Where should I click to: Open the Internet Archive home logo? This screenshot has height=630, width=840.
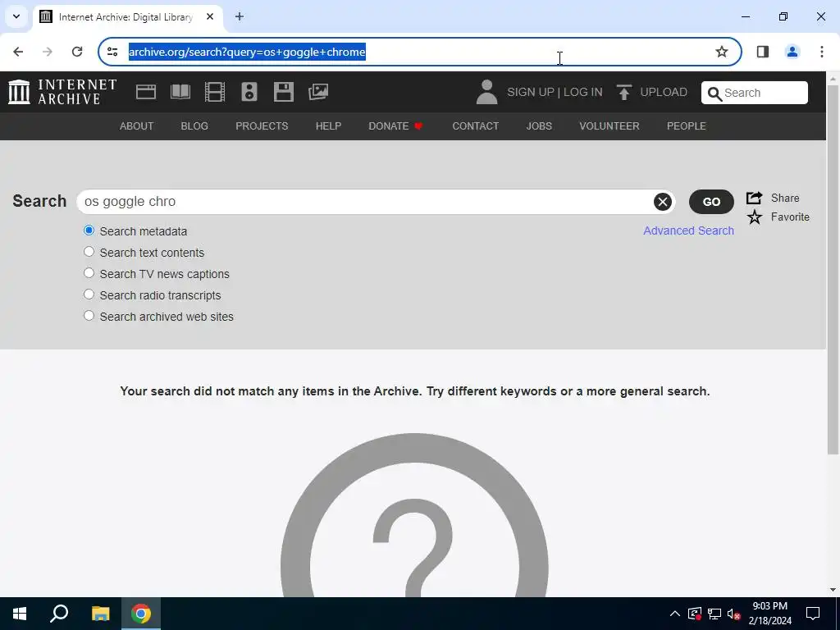[x=62, y=92]
